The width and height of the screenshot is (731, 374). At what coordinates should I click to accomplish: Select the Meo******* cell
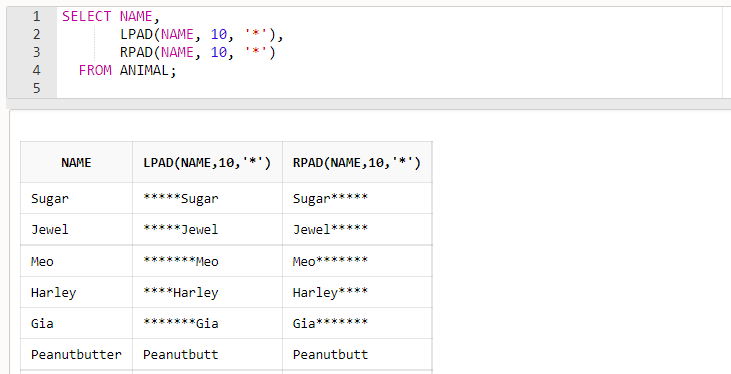(x=357, y=261)
